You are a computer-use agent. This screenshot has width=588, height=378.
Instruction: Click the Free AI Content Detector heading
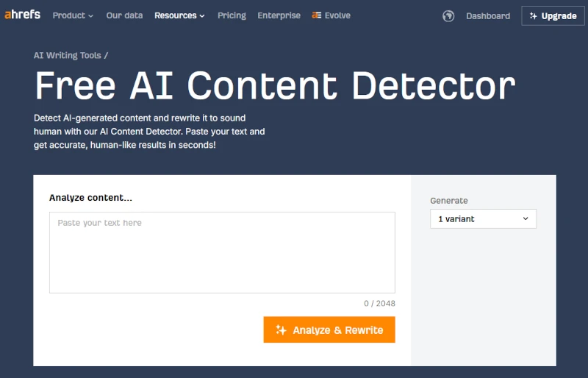(x=275, y=86)
